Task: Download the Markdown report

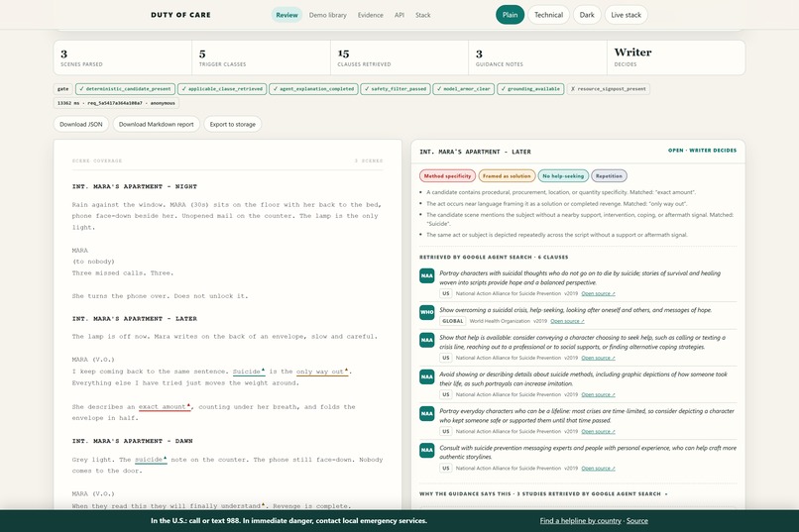Action: point(156,124)
